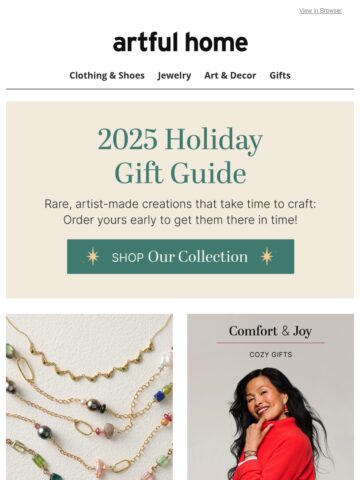360x480 pixels.
Task: Click the Cozy Gifts label
Action: coord(271,355)
